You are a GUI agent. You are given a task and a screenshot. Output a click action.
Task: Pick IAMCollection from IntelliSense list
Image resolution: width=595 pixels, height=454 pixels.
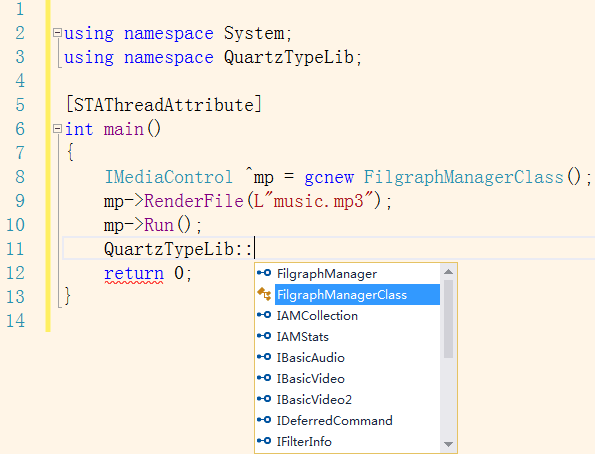317,315
